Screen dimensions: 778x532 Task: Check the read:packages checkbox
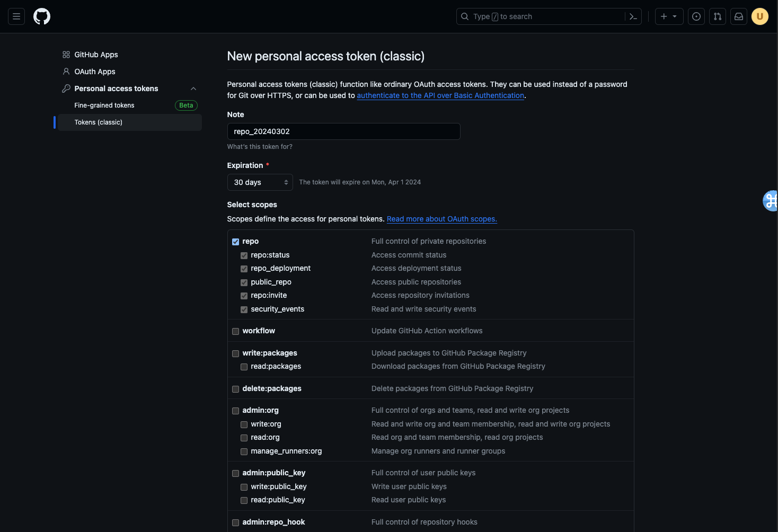pos(244,367)
